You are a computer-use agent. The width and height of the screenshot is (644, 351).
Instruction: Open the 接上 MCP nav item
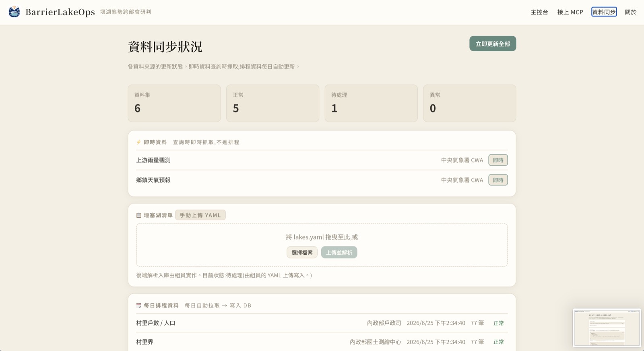coord(570,12)
